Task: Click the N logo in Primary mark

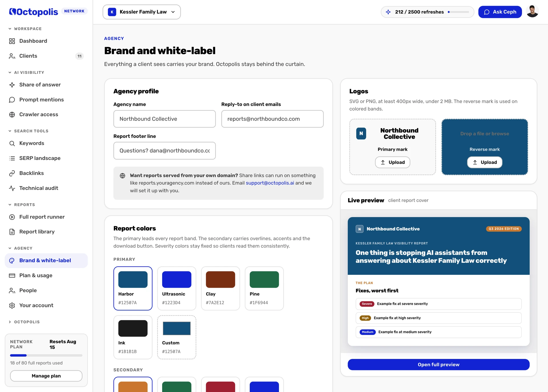Action: 361,133
